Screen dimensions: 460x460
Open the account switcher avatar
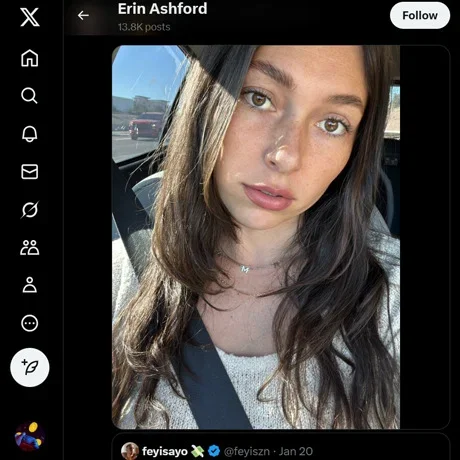click(30, 436)
